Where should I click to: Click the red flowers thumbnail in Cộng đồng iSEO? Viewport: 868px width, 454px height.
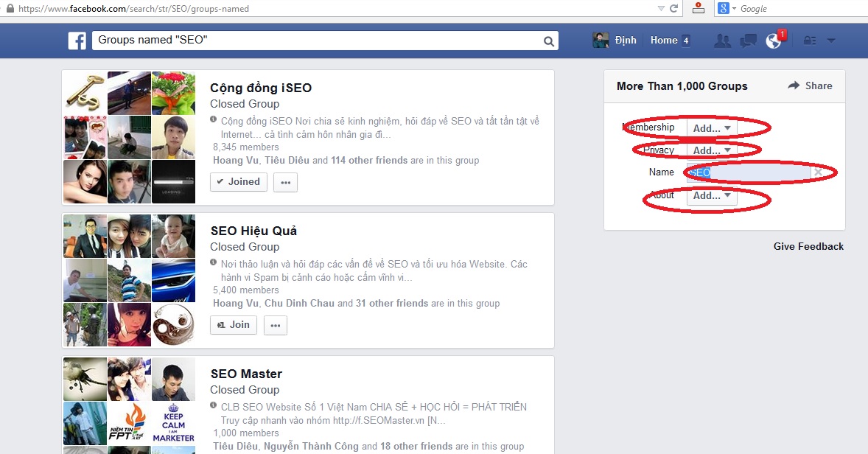tap(173, 93)
